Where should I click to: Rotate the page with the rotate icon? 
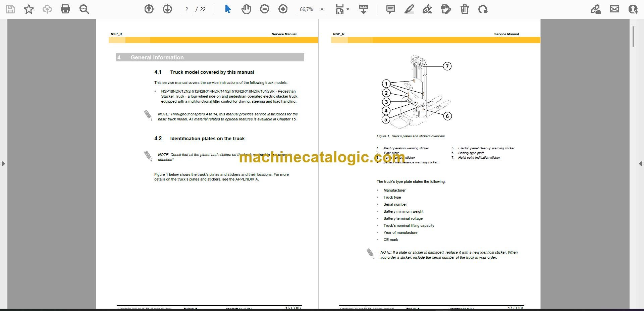click(483, 9)
